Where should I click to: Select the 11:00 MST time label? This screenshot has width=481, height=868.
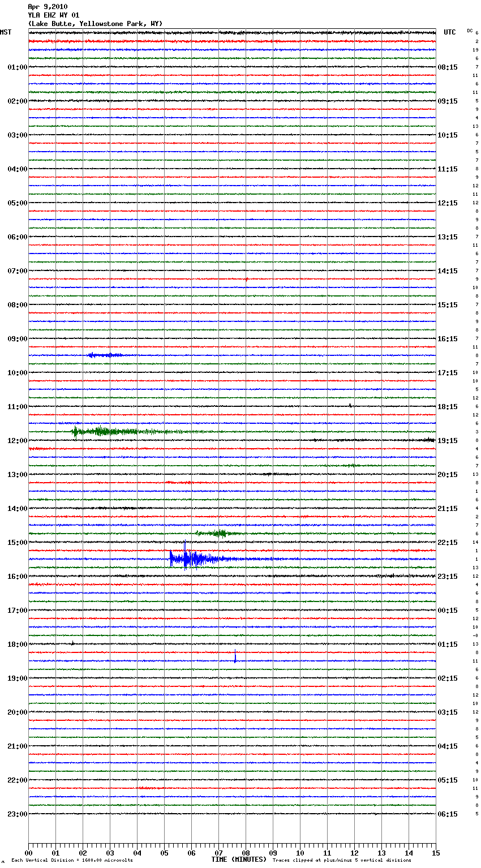tap(18, 407)
